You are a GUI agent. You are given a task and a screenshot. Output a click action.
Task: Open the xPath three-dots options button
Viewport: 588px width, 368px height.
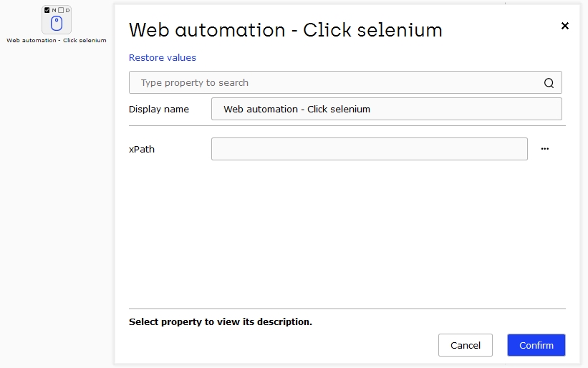(x=545, y=149)
